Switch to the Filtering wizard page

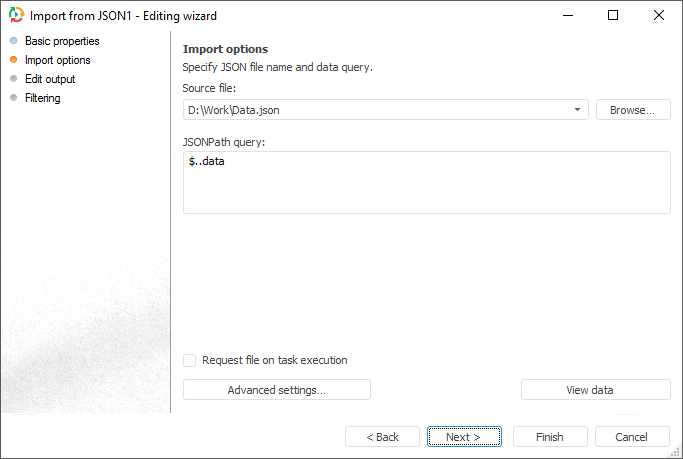pyautogui.click(x=43, y=98)
